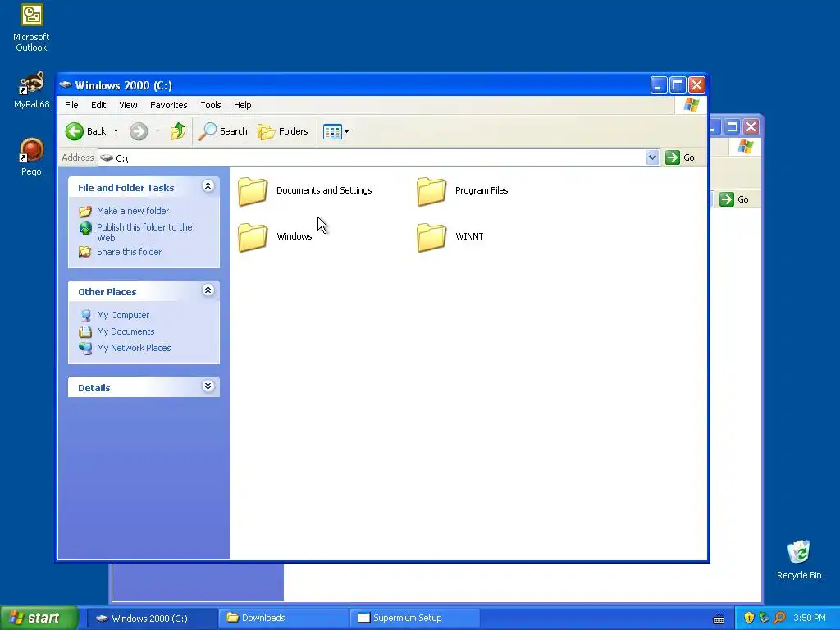Click Go in the background Downloads window
This screenshot has width=840, height=630.
(734, 199)
